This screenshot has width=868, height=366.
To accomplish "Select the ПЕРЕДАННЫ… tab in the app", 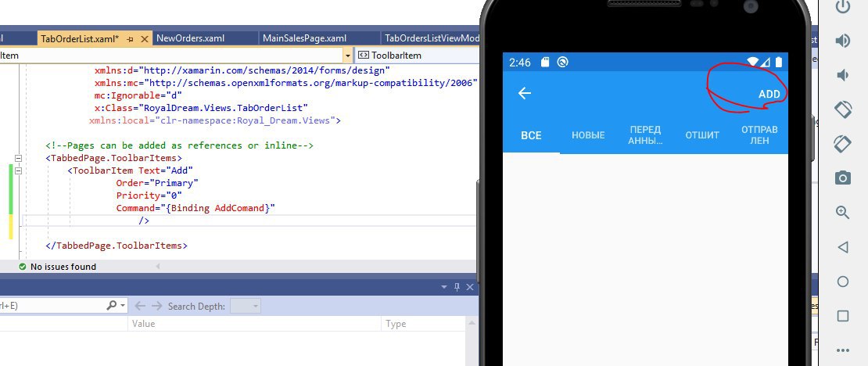I will point(645,135).
